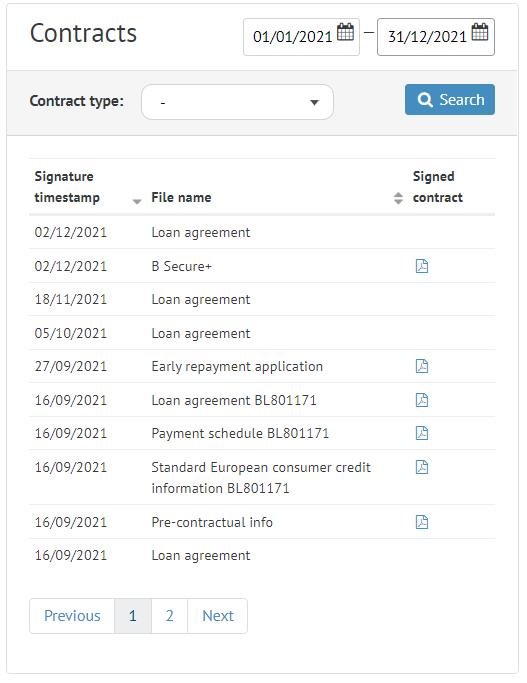Open Payment schedule BL801171 PDF icon
527x683 pixels.
pyautogui.click(x=422, y=433)
